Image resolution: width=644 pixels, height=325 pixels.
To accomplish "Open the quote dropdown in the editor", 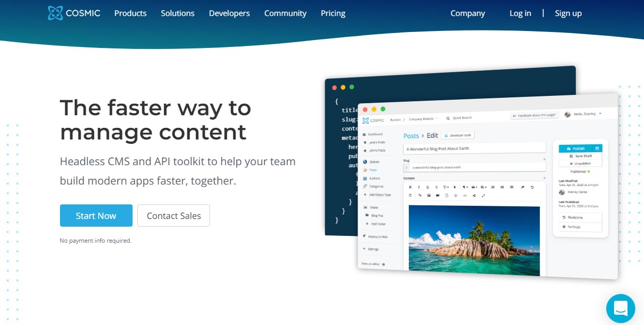I will pos(474,187).
